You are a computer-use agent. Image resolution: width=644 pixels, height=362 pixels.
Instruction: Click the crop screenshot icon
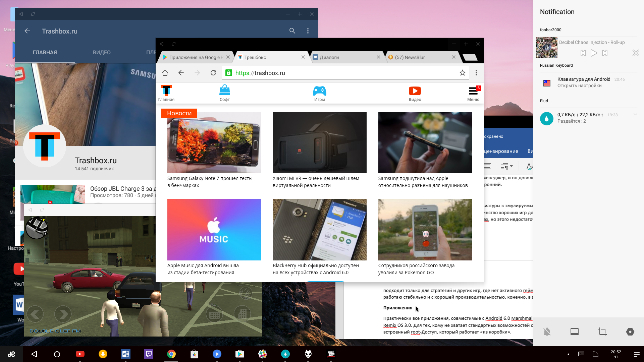click(x=602, y=332)
